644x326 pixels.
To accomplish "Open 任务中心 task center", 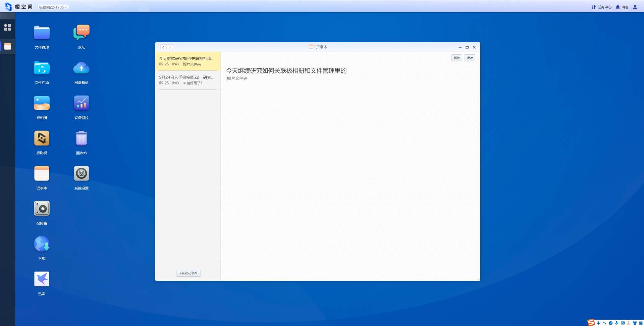I will 601,7.
